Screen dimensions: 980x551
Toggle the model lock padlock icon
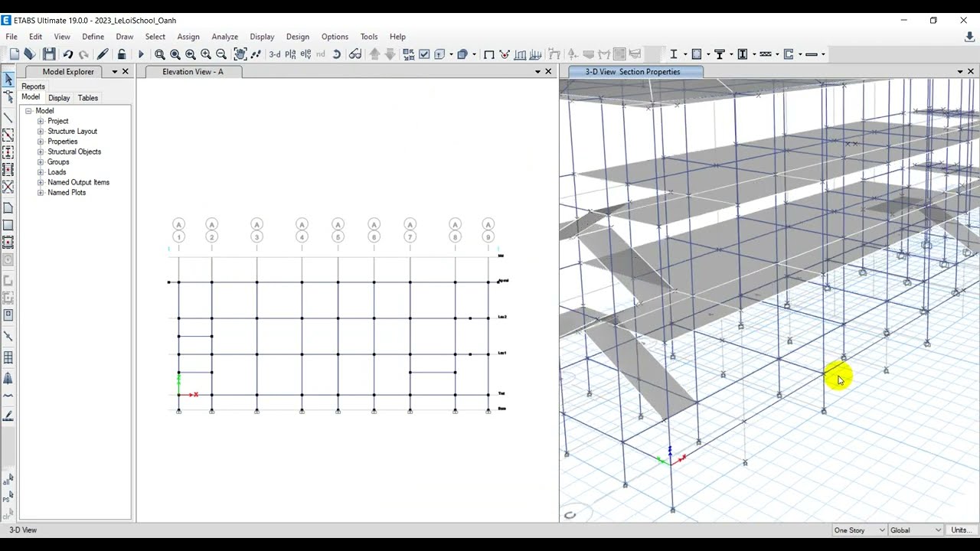coord(122,54)
